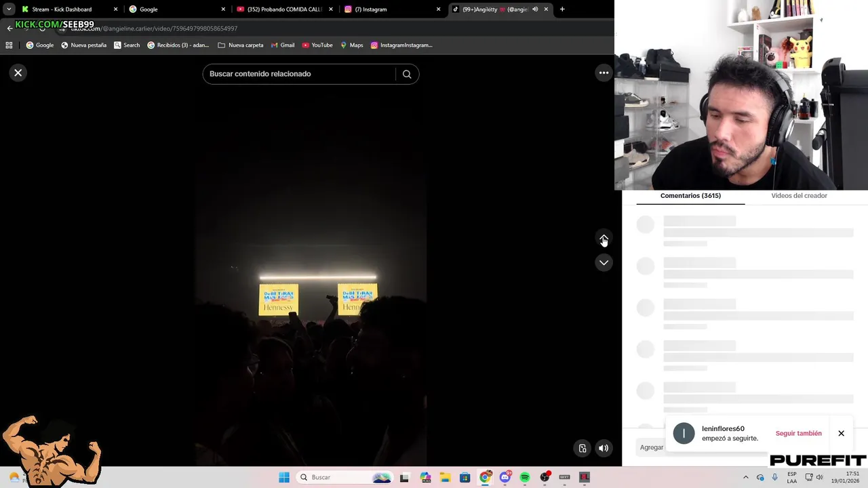Open Google bookmark

40,45
